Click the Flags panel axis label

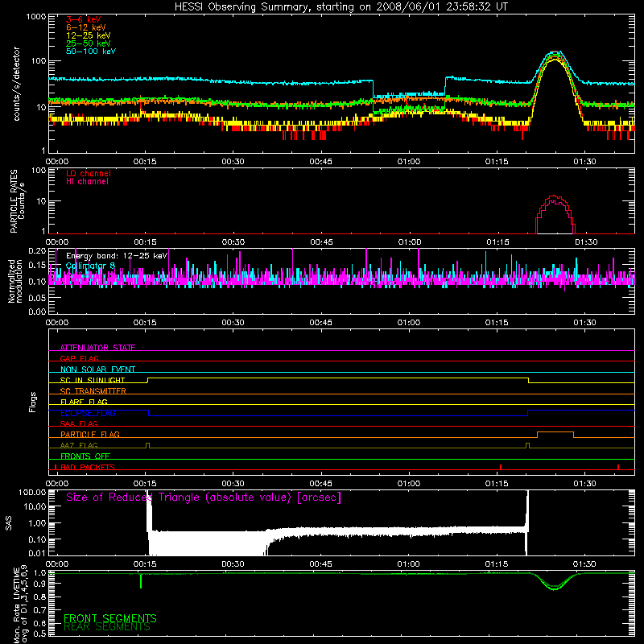coord(33,402)
